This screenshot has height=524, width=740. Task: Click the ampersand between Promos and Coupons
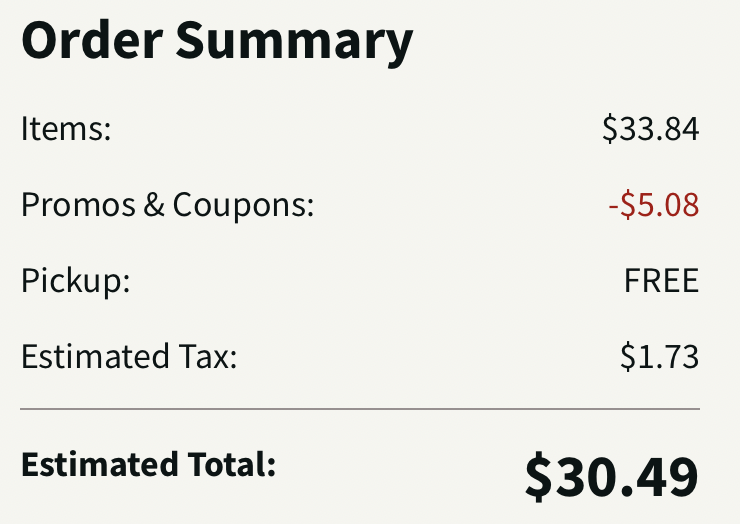(x=153, y=205)
